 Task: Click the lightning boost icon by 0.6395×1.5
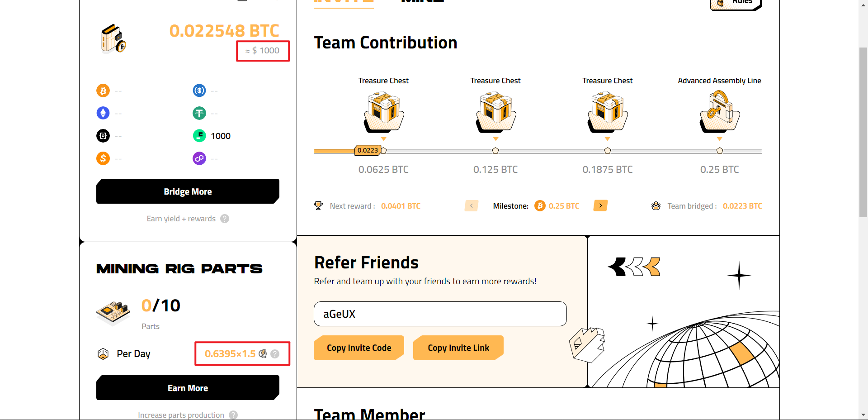coord(263,354)
